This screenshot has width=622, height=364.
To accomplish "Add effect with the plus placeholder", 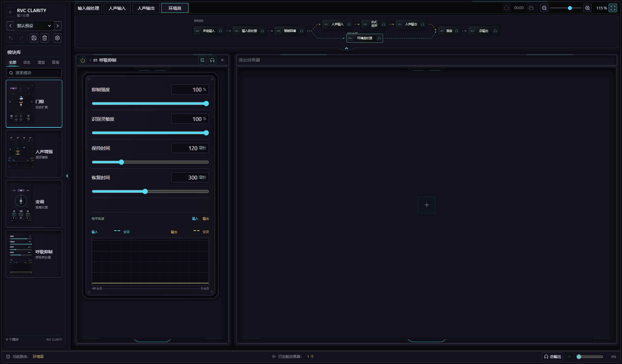I will click(427, 205).
